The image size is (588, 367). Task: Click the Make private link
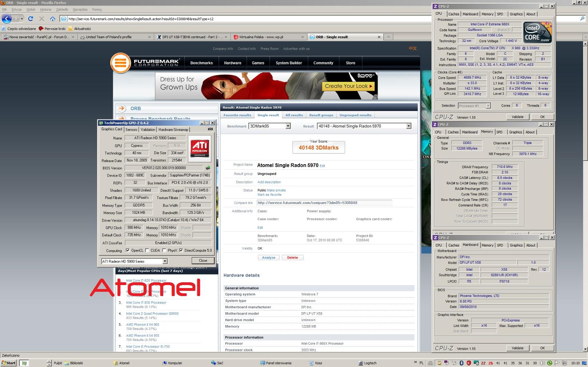pyautogui.click(x=276, y=190)
